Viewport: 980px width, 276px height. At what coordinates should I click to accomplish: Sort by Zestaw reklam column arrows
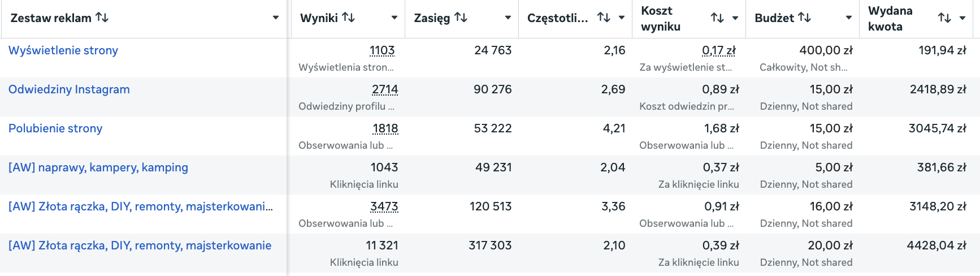pyautogui.click(x=102, y=18)
